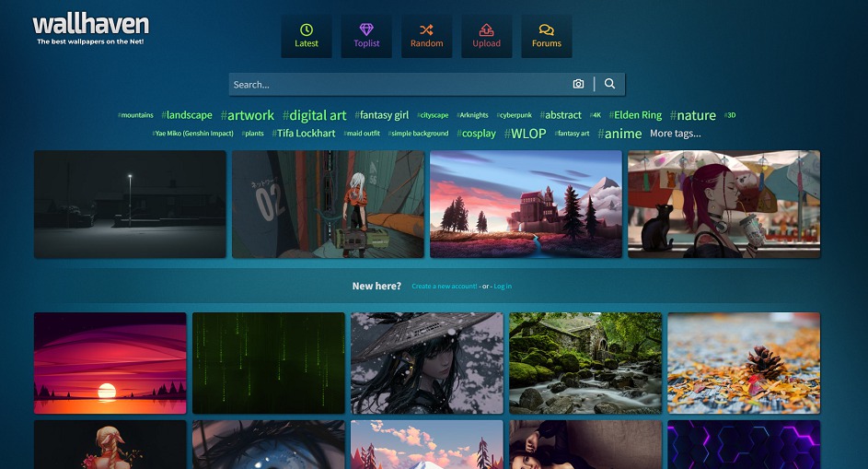Select the #fantasy art tag
This screenshot has height=469, width=868.
[572, 134]
